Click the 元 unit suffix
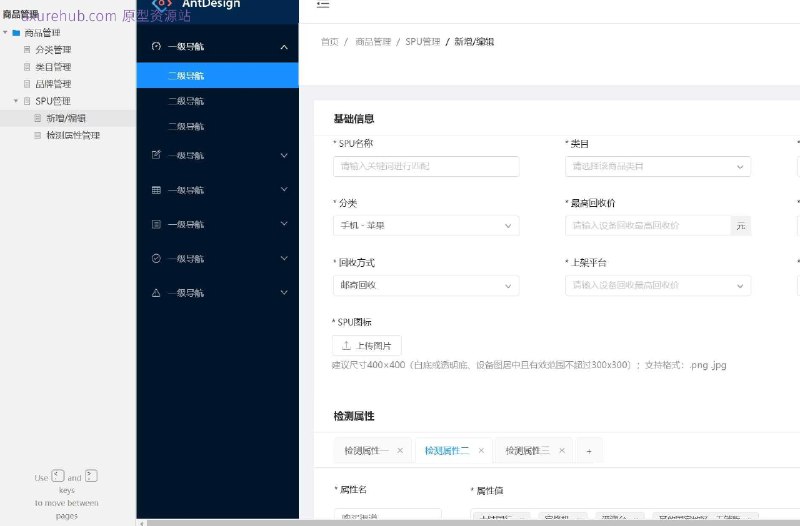Image resolution: width=800 pixels, height=526 pixels. coord(741,226)
